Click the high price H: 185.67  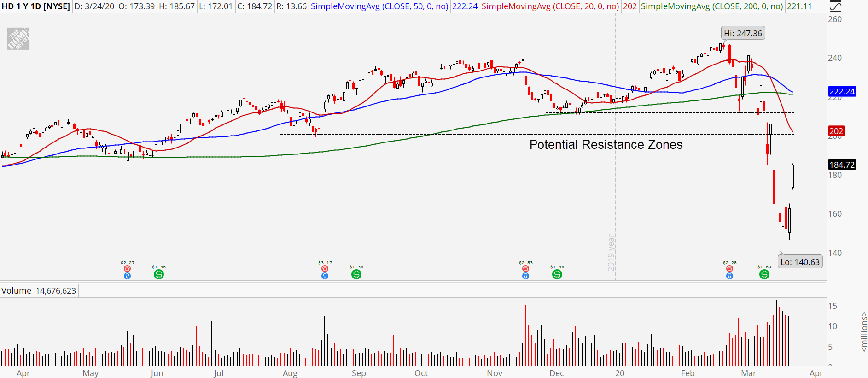tap(177, 6)
